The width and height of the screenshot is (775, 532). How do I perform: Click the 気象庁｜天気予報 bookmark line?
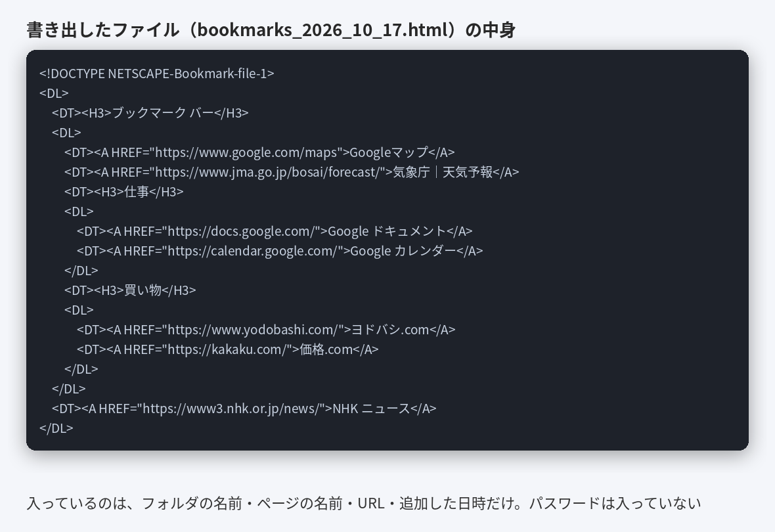click(292, 172)
